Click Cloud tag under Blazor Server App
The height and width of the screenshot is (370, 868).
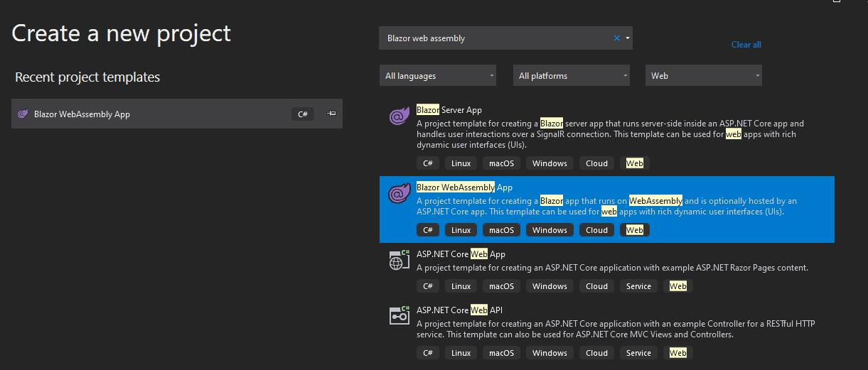pyautogui.click(x=596, y=163)
